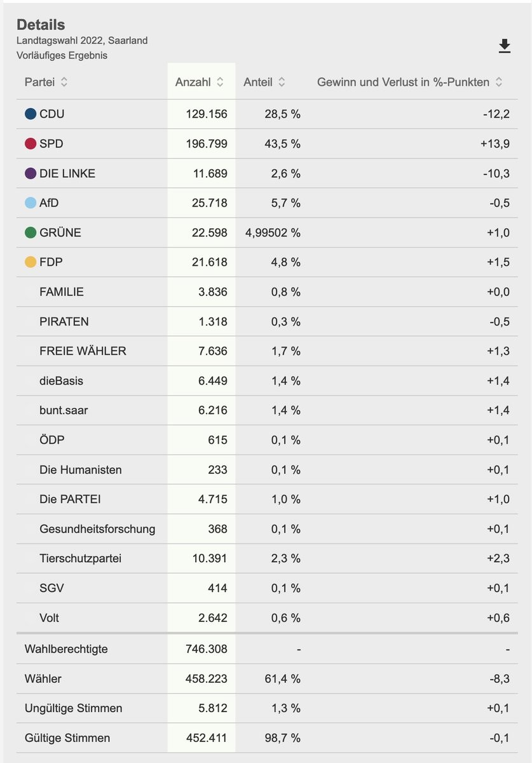Click the AfD light blue dot
Image resolution: width=532 pixels, height=763 pixels.
point(31,203)
